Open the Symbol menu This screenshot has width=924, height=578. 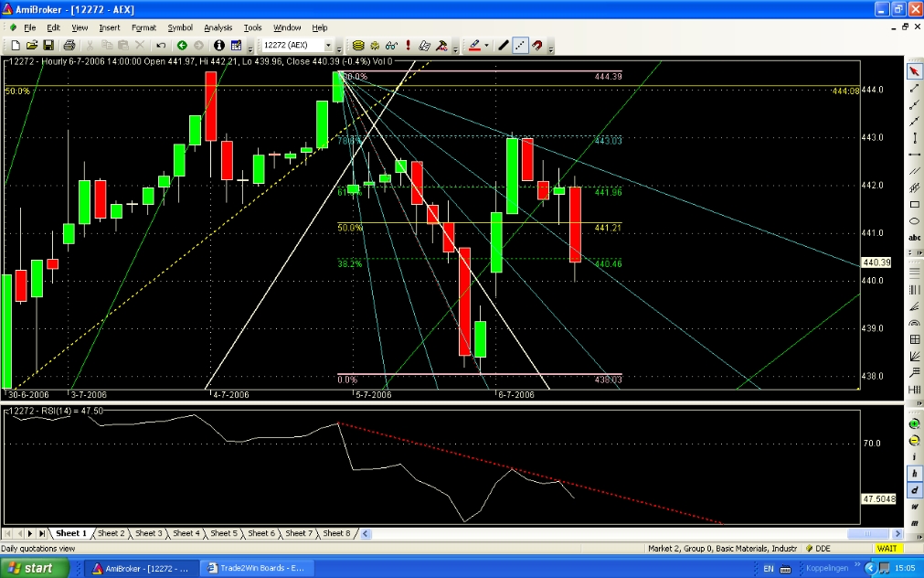coord(180,27)
